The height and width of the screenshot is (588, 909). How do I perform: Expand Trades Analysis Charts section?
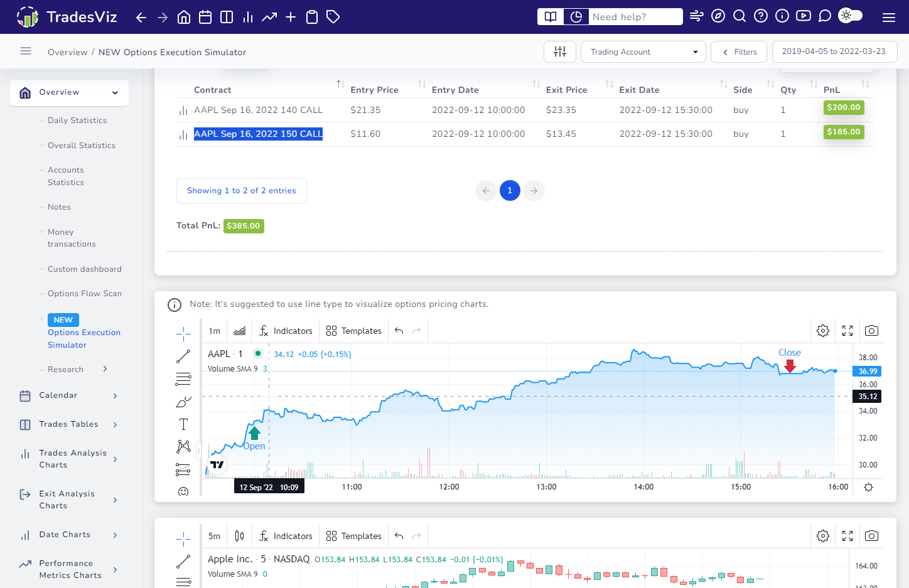tap(69, 459)
